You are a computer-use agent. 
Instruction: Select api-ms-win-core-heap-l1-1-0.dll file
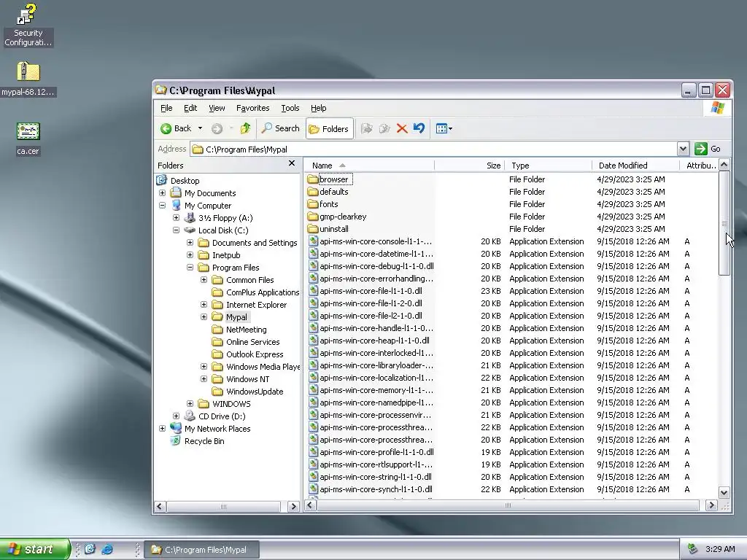coord(374,341)
